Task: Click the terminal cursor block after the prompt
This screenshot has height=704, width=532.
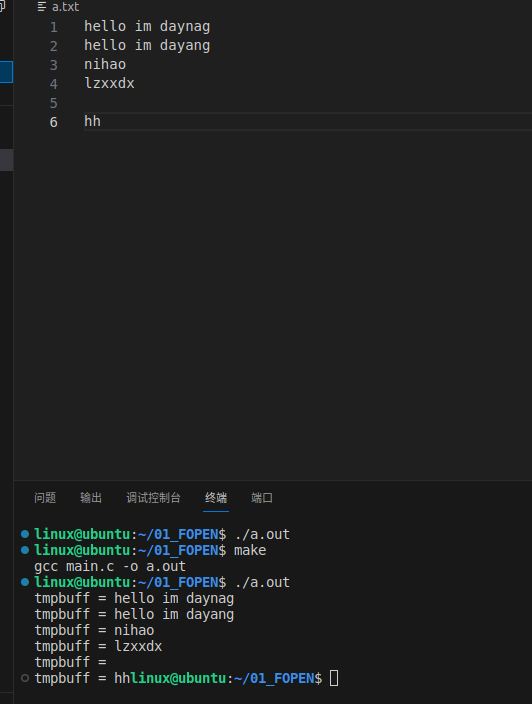Action: (x=334, y=678)
